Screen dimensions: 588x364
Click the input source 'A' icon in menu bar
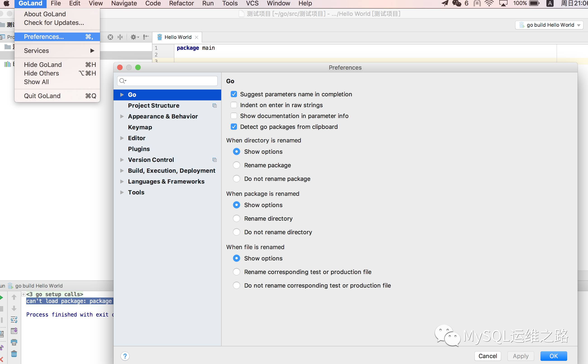(550, 3)
